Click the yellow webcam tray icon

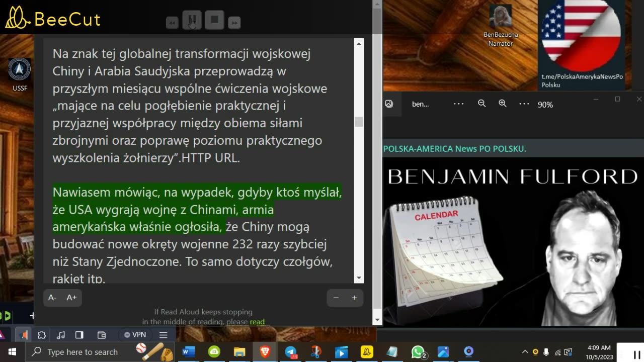(535, 352)
